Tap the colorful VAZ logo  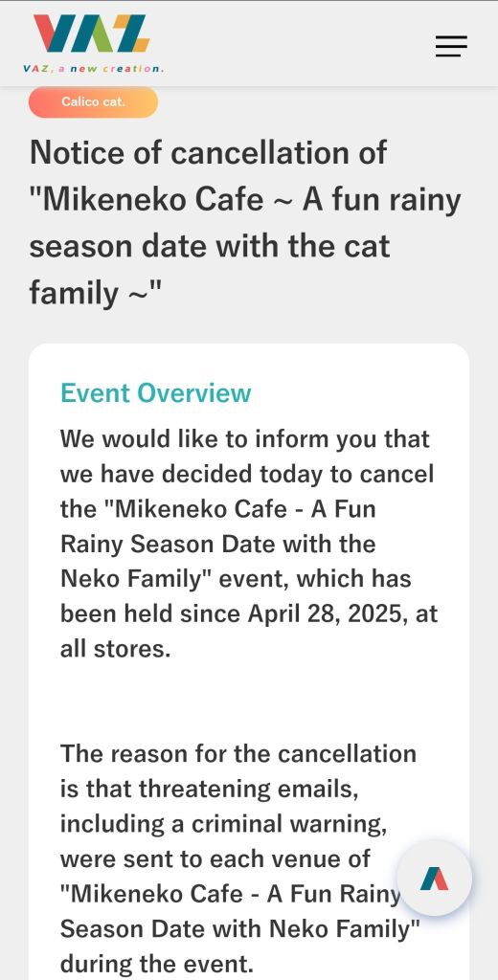(x=91, y=33)
